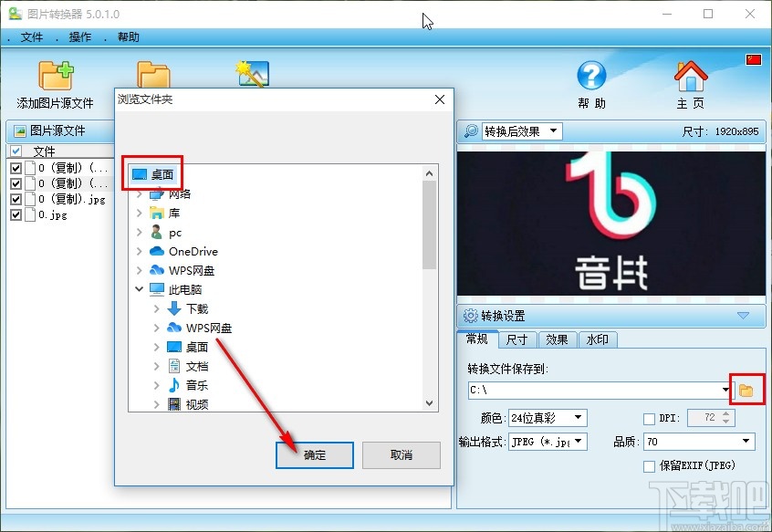Image resolution: width=772 pixels, height=532 pixels.
Task: Open the 输出格式 JPEG dropdown
Action: pyautogui.click(x=577, y=441)
